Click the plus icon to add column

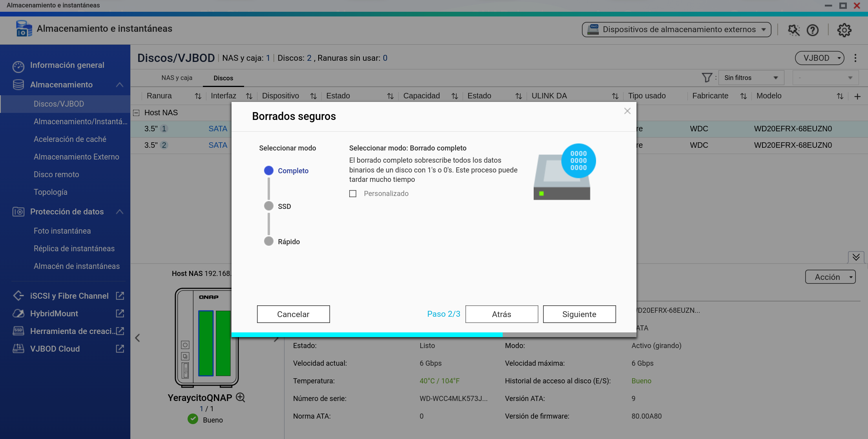tap(857, 96)
